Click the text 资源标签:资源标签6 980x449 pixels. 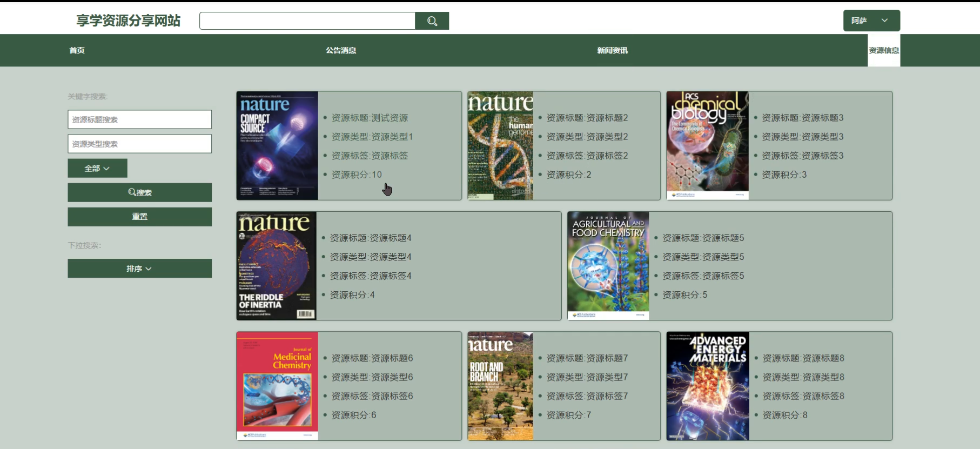pos(372,396)
